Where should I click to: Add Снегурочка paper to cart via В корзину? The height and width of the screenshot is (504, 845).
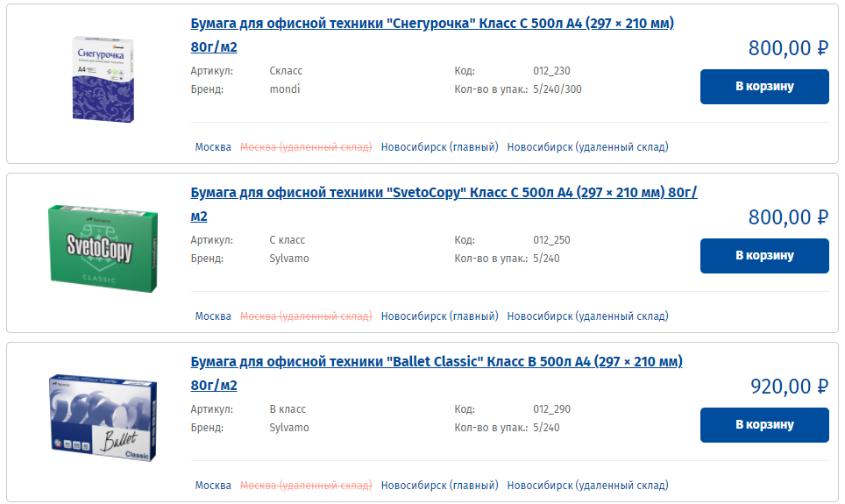point(764,87)
